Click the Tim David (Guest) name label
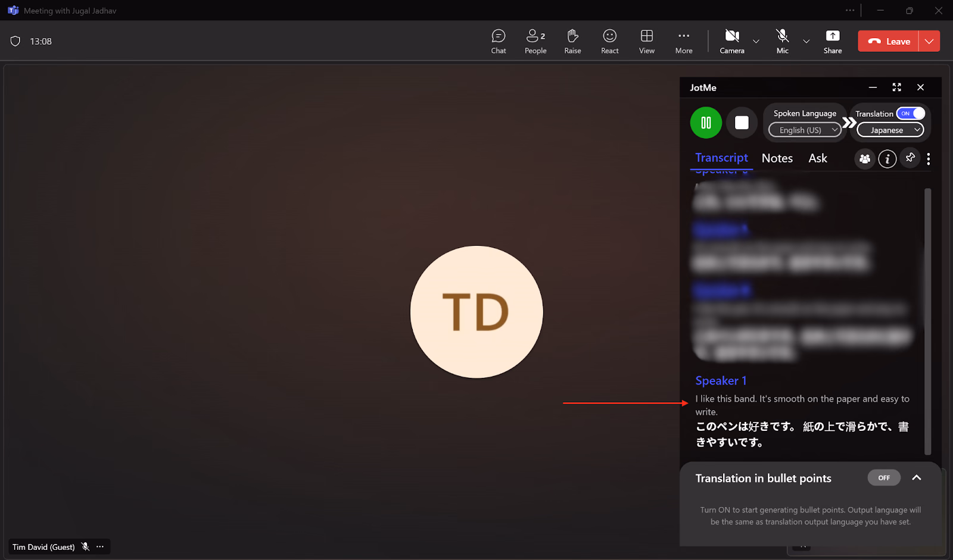Screen dimensions: 953x560 pyautogui.click(x=43, y=547)
